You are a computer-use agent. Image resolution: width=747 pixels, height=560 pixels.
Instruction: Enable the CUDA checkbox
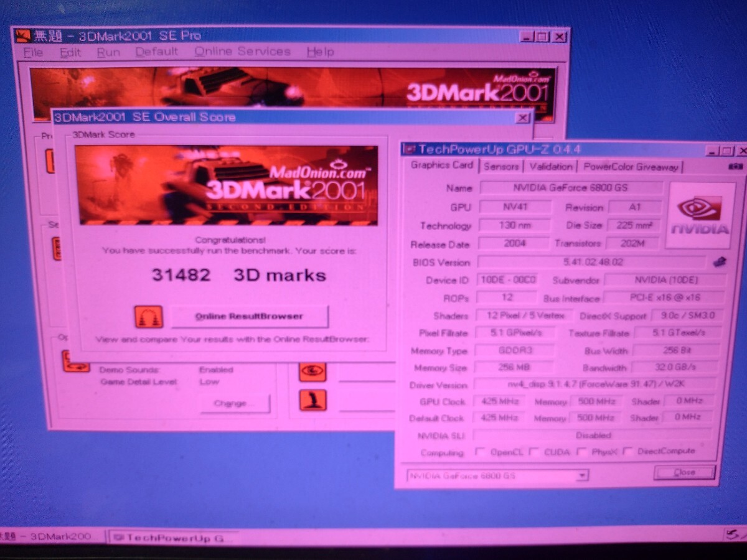pos(533,452)
